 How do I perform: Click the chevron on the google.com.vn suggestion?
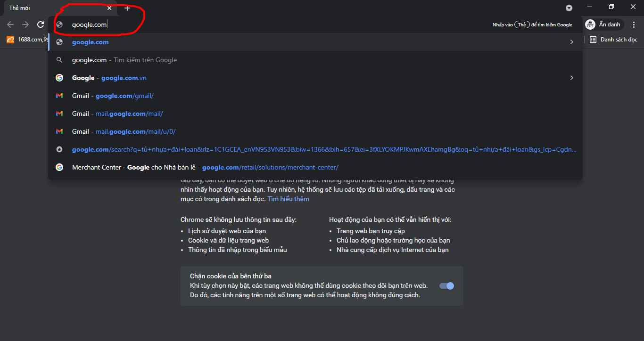tap(571, 78)
